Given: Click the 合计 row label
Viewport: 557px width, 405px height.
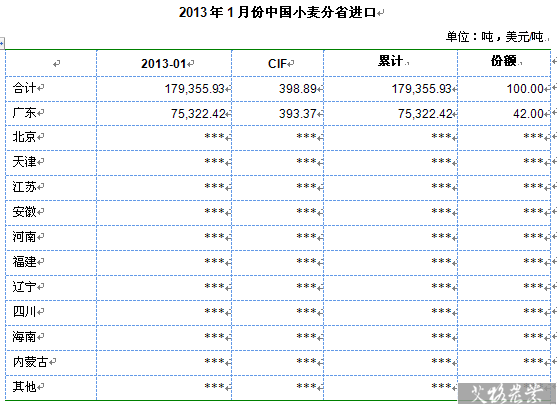Looking at the screenshot, I should [x=24, y=88].
